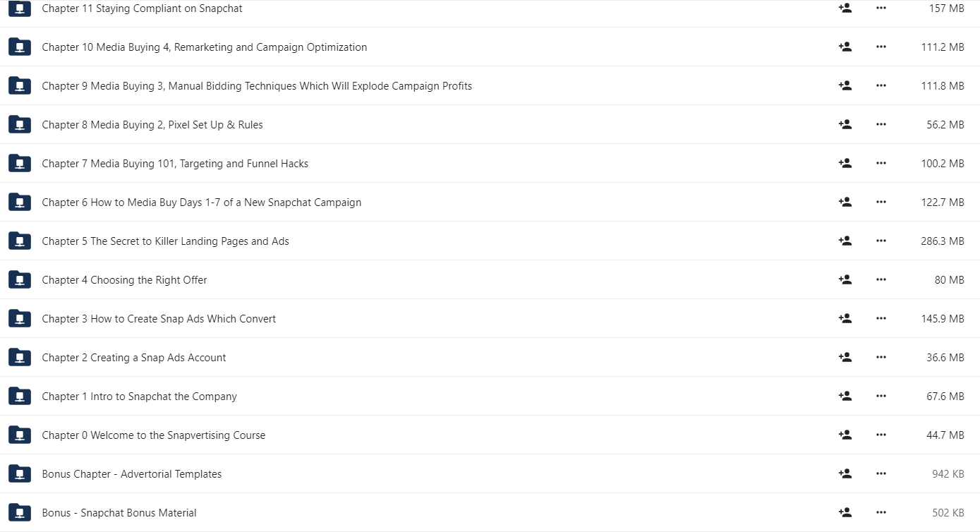The height and width of the screenshot is (532, 980).
Task: Click the add-person icon for Chapter 5
Action: pos(845,241)
